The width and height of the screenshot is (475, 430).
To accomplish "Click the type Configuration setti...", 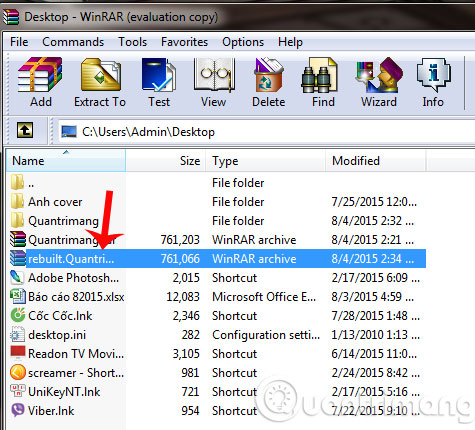I will (x=266, y=335).
